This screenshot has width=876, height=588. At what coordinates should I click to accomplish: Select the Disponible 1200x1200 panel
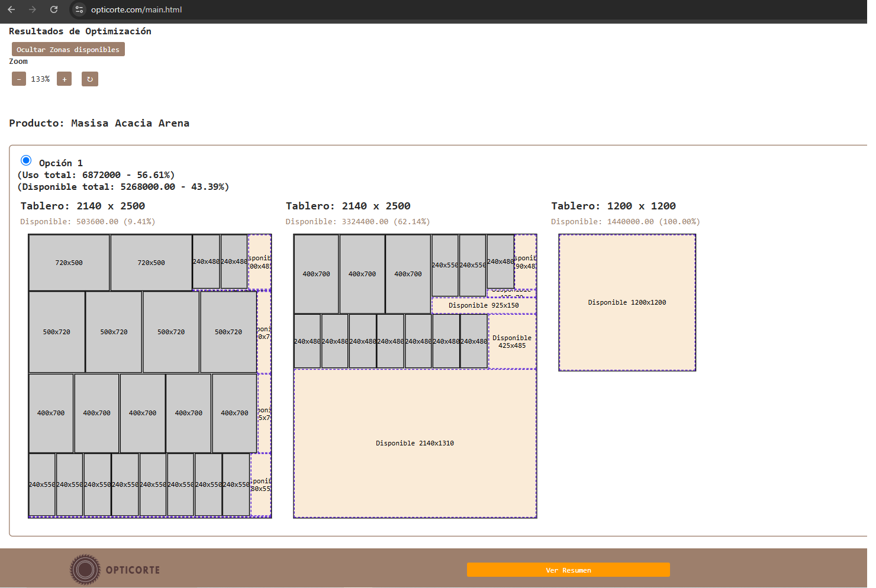627,302
